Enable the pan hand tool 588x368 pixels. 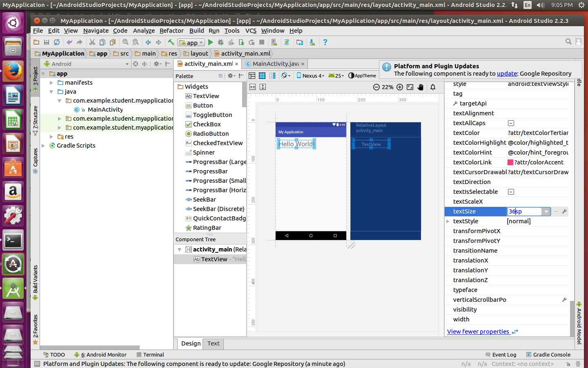421,87
